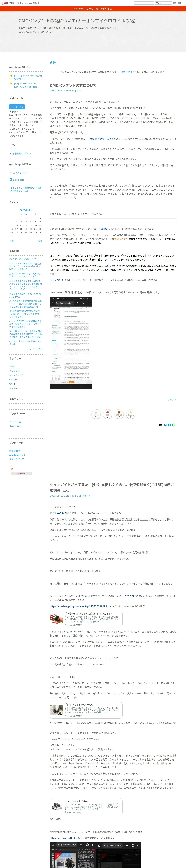The width and height of the screenshot is (186, 868).
Task: Focus the header search input field
Action: [x=144, y=3]
